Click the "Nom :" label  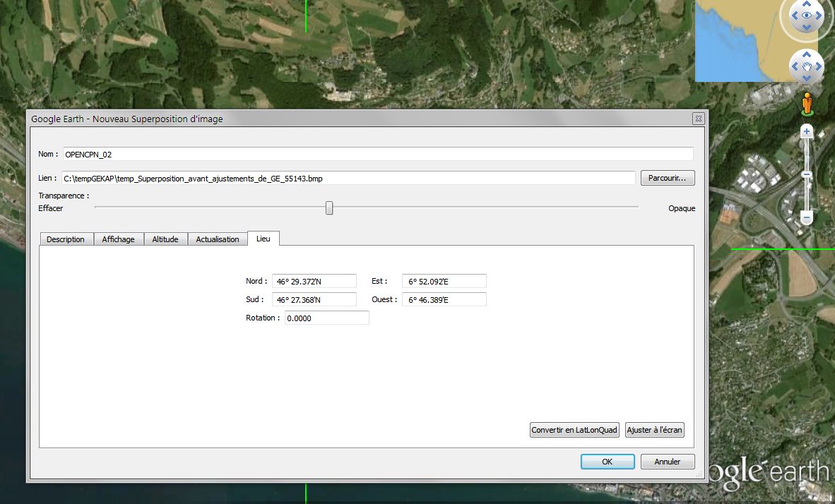coord(48,154)
